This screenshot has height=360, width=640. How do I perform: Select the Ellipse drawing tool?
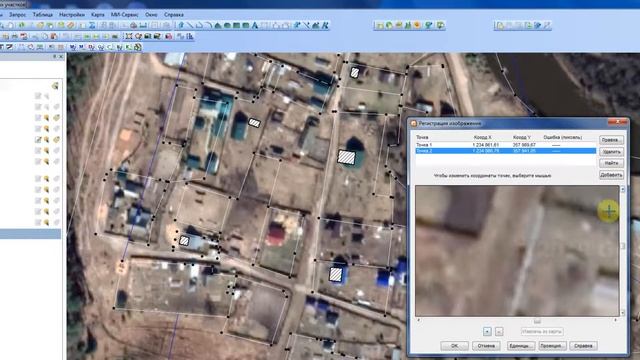coord(227,25)
